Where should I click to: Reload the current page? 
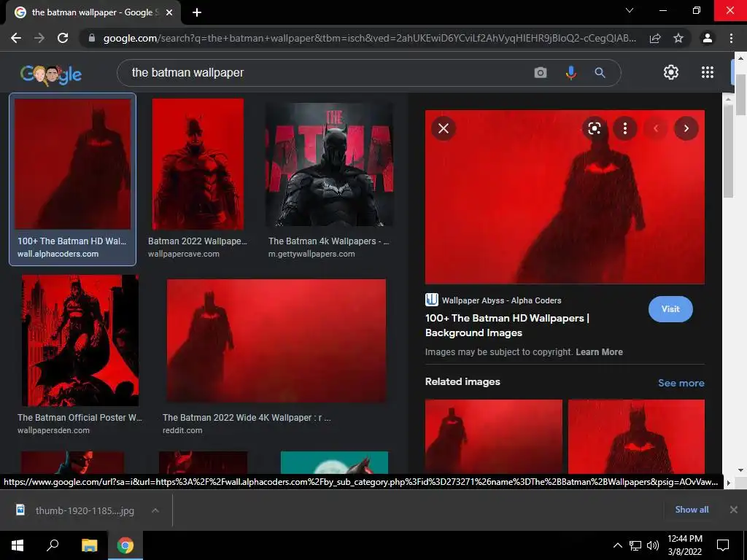pos(63,38)
